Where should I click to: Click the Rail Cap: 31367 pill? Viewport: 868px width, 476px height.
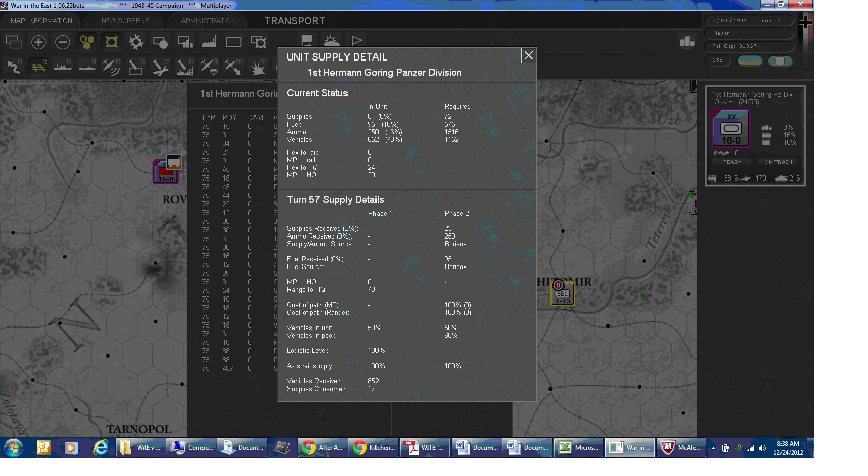[x=749, y=46]
